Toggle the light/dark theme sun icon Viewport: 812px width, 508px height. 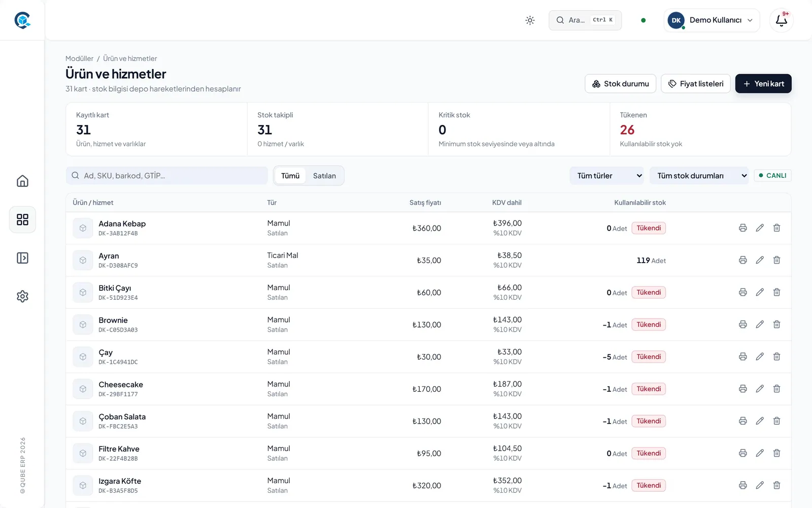click(x=530, y=20)
